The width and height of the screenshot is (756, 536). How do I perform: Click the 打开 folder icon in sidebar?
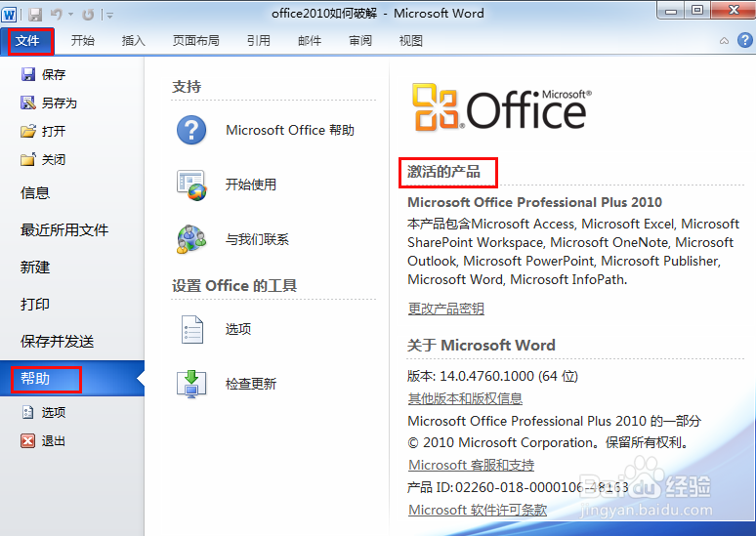pos(28,131)
